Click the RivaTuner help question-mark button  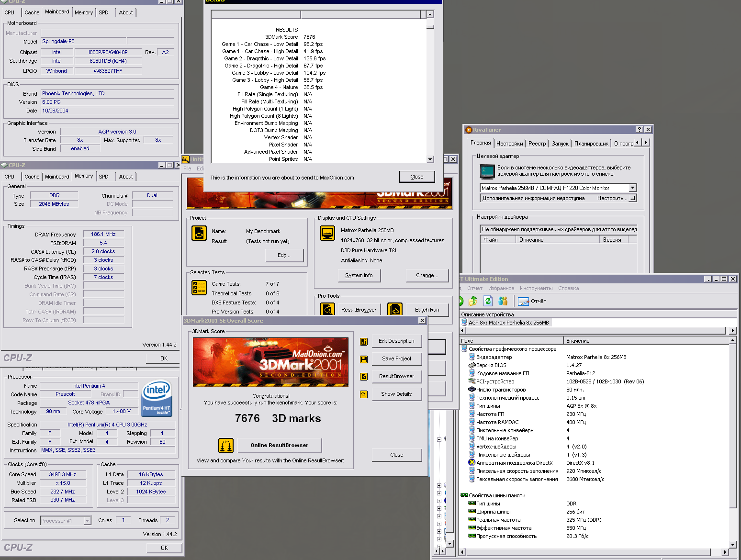point(639,130)
